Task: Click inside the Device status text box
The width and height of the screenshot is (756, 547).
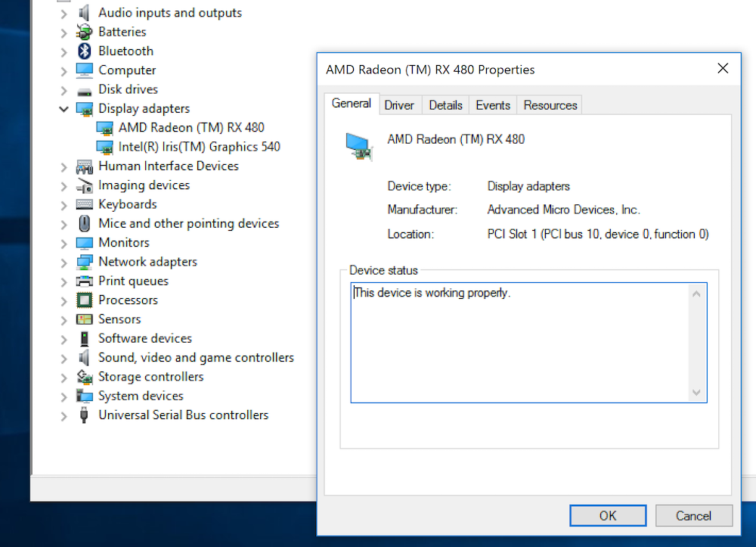Action: 520,343
